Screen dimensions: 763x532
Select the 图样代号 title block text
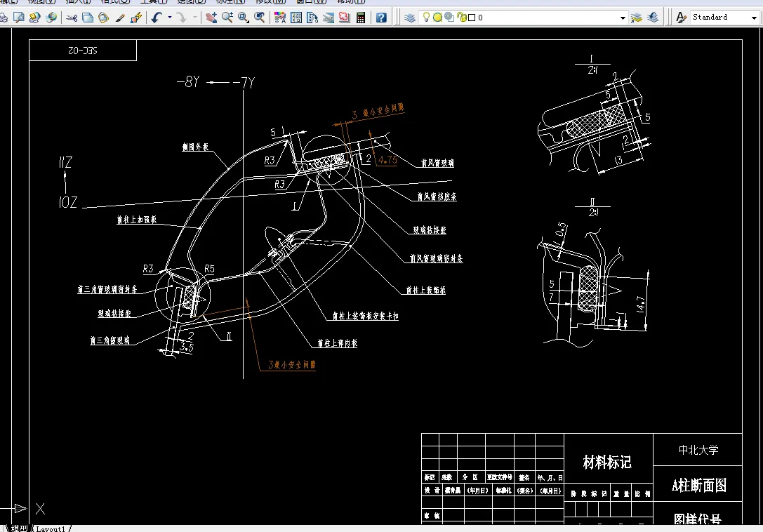click(697, 519)
